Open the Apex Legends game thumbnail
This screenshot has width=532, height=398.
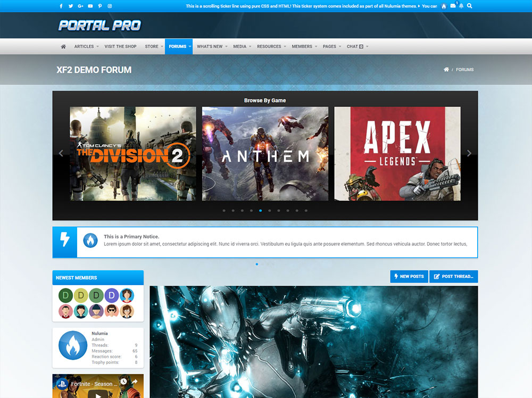click(x=397, y=154)
